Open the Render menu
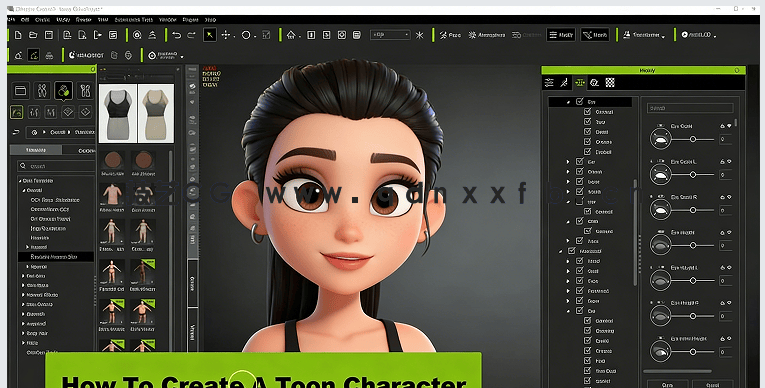Screen dimensions: 765x388 point(83,20)
